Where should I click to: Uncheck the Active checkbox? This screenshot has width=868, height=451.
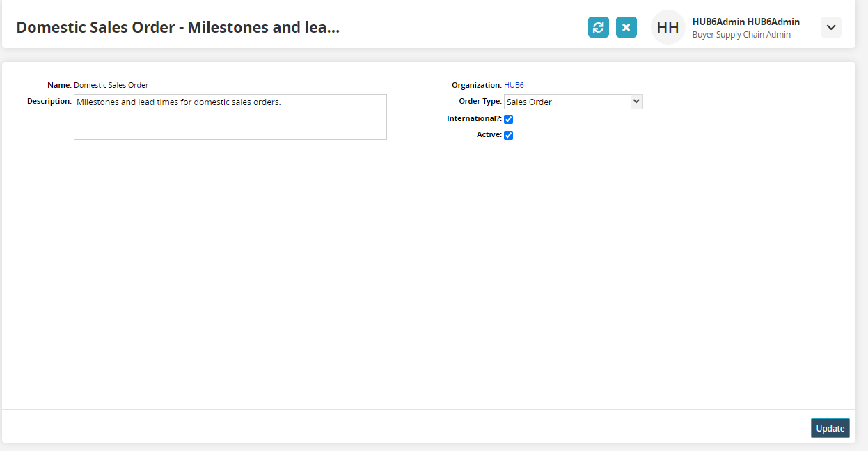508,135
